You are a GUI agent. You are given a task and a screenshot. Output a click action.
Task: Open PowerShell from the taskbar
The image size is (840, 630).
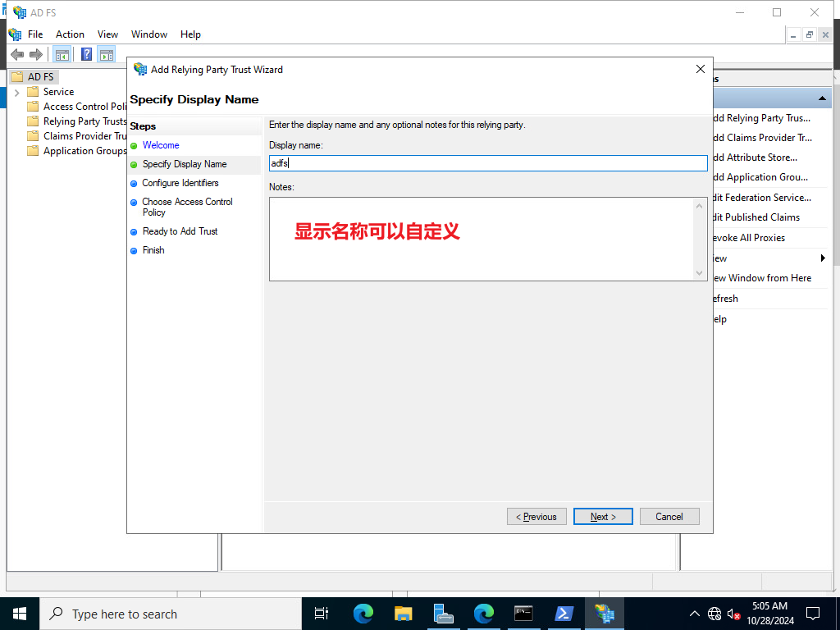(564, 614)
